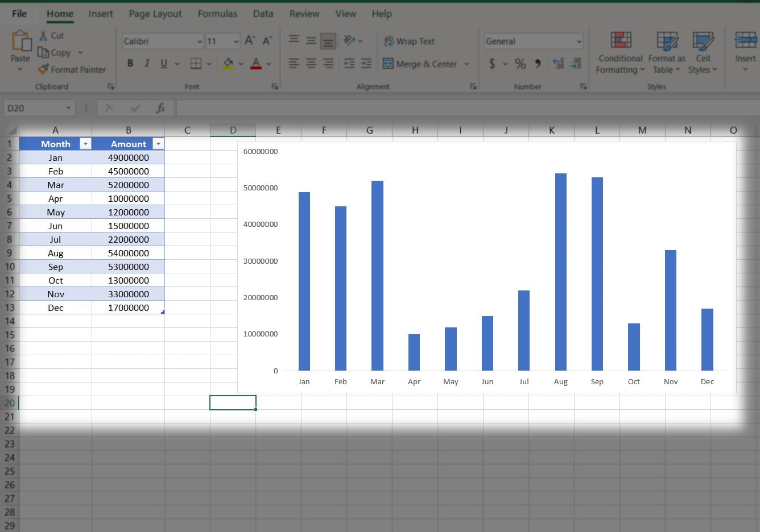Viewport: 760px width, 532px height.
Task: Open the Insert ribbon tab
Action: (101, 14)
